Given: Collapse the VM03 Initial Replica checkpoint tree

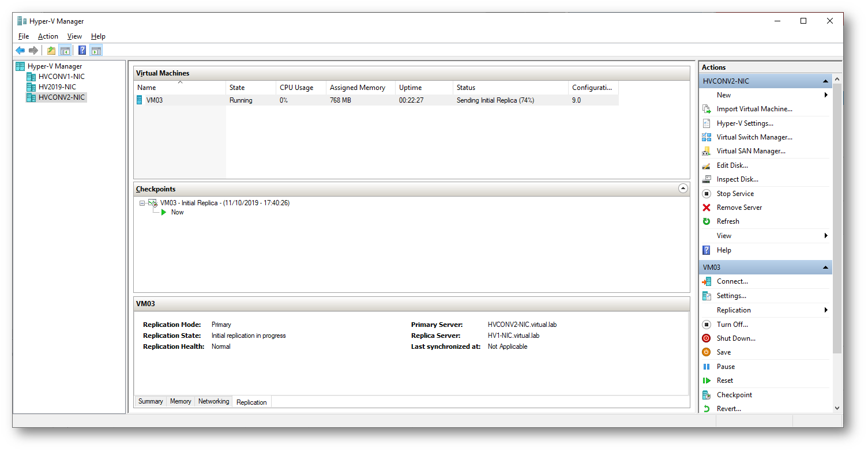Looking at the screenshot, I should (x=142, y=203).
